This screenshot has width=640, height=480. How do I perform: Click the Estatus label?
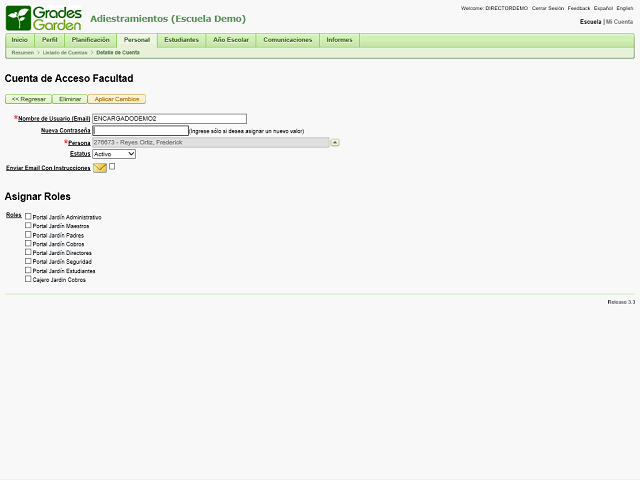coord(80,154)
